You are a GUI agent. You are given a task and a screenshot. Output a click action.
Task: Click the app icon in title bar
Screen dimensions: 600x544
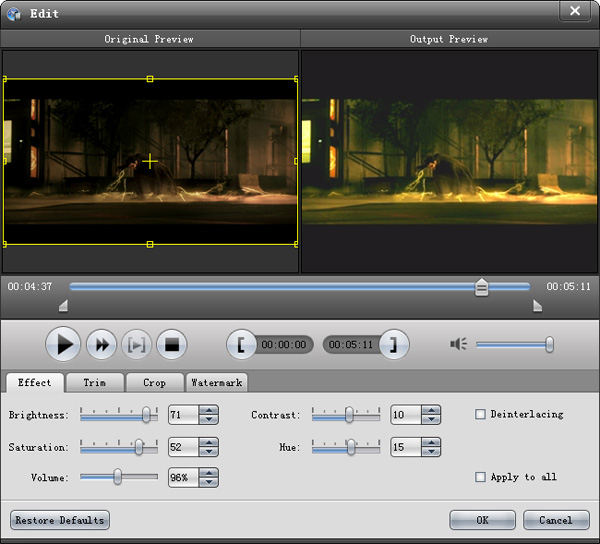(x=14, y=14)
